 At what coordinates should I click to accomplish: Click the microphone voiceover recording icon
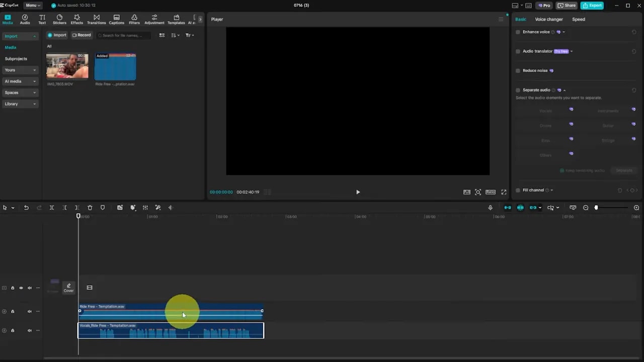[x=490, y=207]
